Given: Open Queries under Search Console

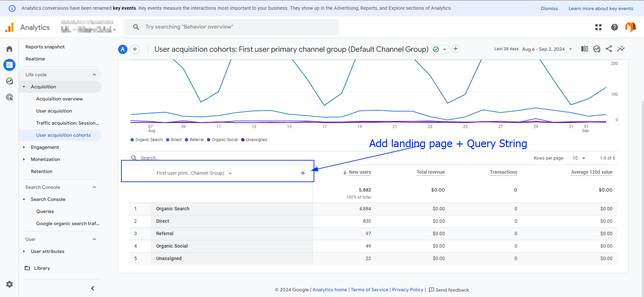Looking at the screenshot, I should pos(45,211).
